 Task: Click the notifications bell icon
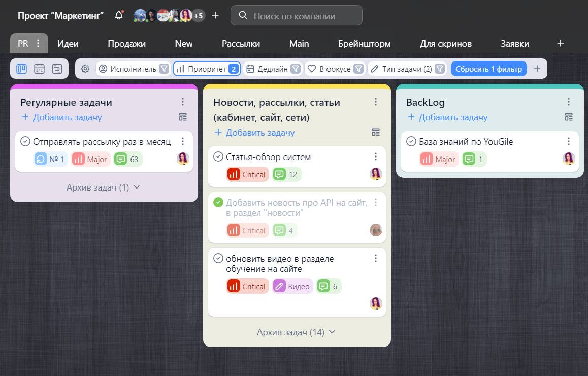coord(119,15)
